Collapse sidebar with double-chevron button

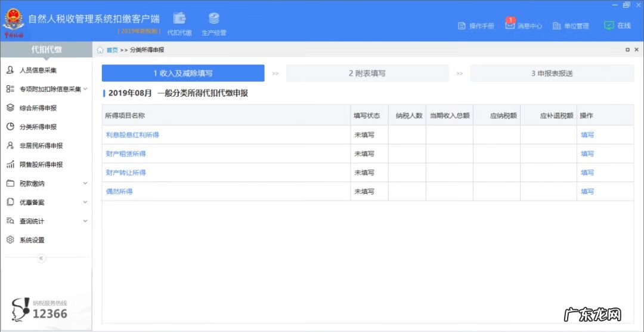pyautogui.click(x=42, y=259)
